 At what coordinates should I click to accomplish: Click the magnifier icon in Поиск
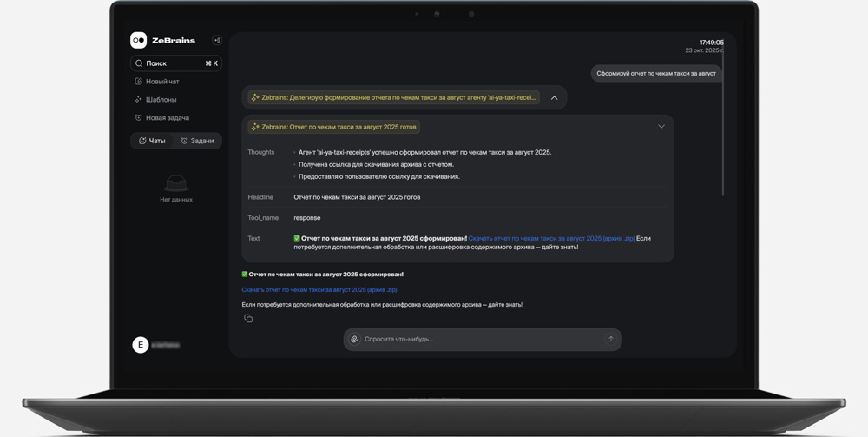[x=139, y=63]
